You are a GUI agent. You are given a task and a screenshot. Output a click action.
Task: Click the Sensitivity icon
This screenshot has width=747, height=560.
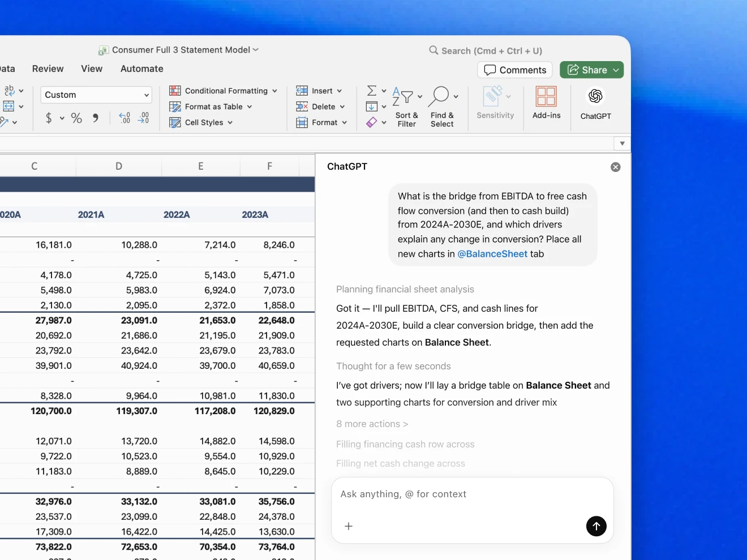495,102
